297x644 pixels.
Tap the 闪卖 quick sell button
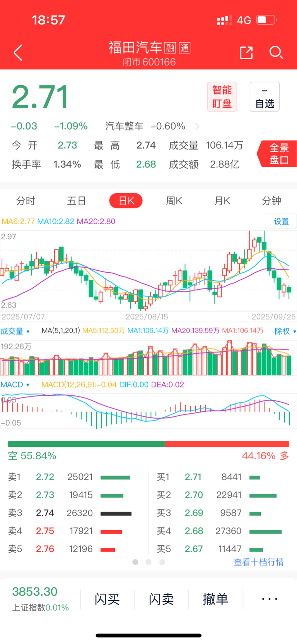tap(161, 599)
